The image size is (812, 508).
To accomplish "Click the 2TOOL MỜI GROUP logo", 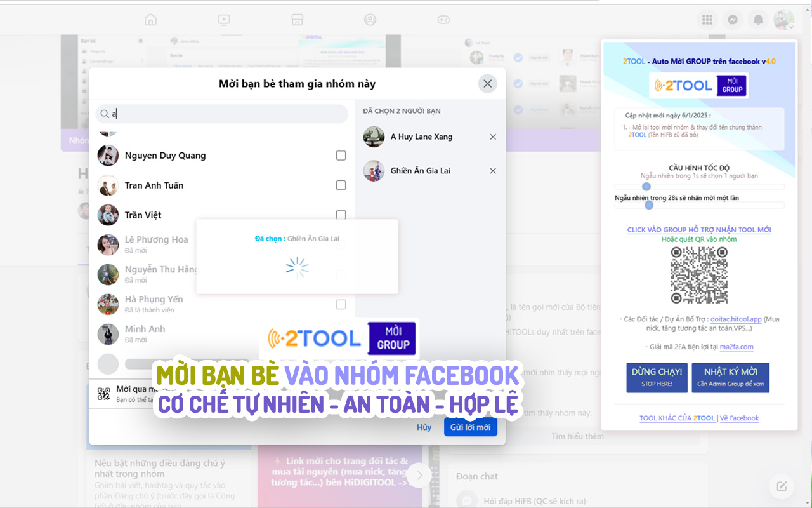I will tap(699, 85).
